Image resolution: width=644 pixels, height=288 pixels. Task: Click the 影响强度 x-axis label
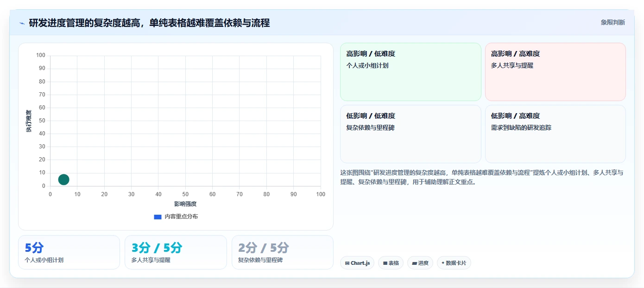[x=185, y=204]
